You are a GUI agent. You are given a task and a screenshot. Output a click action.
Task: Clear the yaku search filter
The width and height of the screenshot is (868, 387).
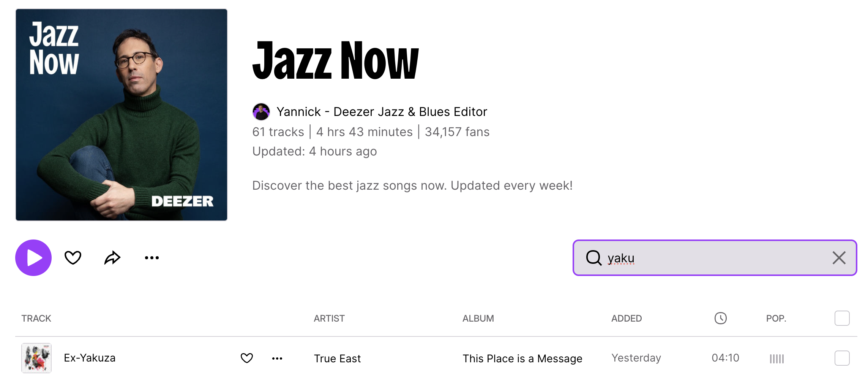tap(839, 258)
